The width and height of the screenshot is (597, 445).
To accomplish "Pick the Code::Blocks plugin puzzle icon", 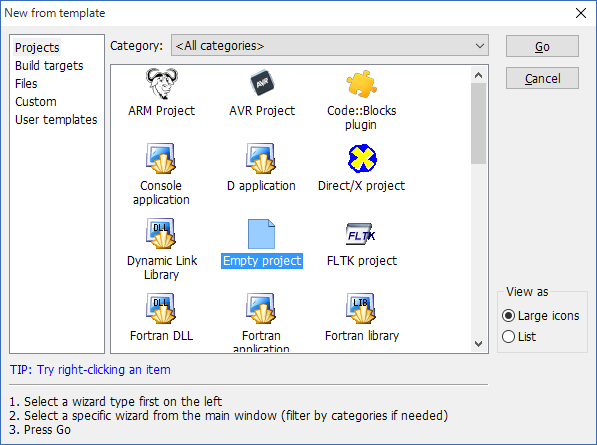I will (361, 84).
